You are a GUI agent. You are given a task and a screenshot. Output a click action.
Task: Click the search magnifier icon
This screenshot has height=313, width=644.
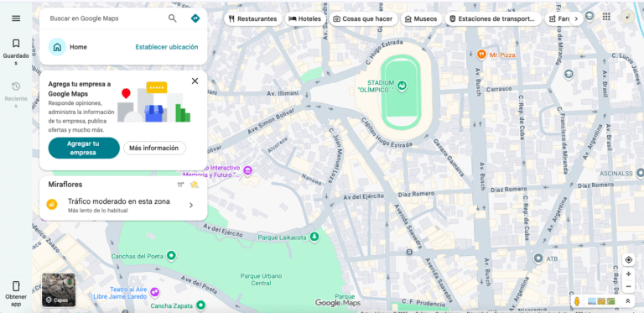pos(173,18)
